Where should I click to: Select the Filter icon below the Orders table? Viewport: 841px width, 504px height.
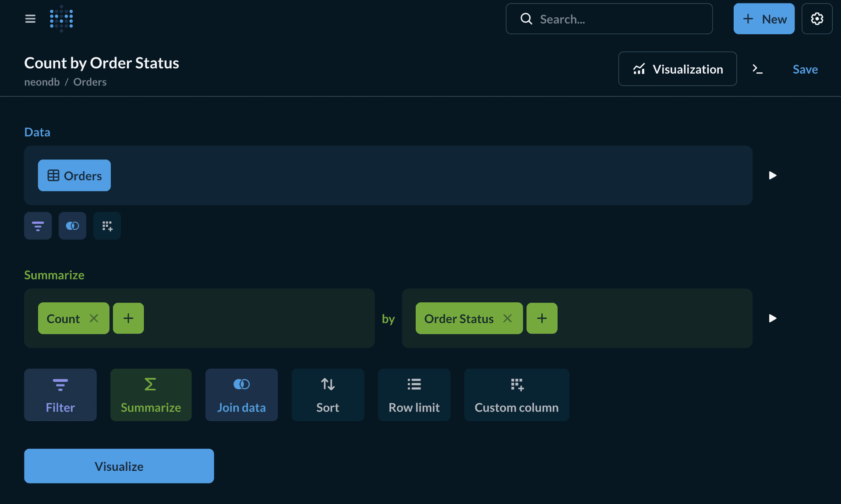[x=38, y=226]
